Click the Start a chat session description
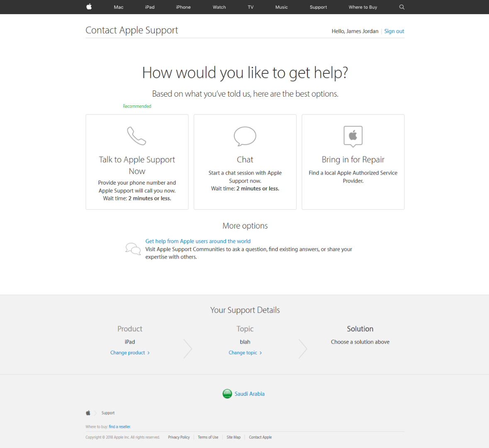The image size is (489, 448). [x=245, y=177]
